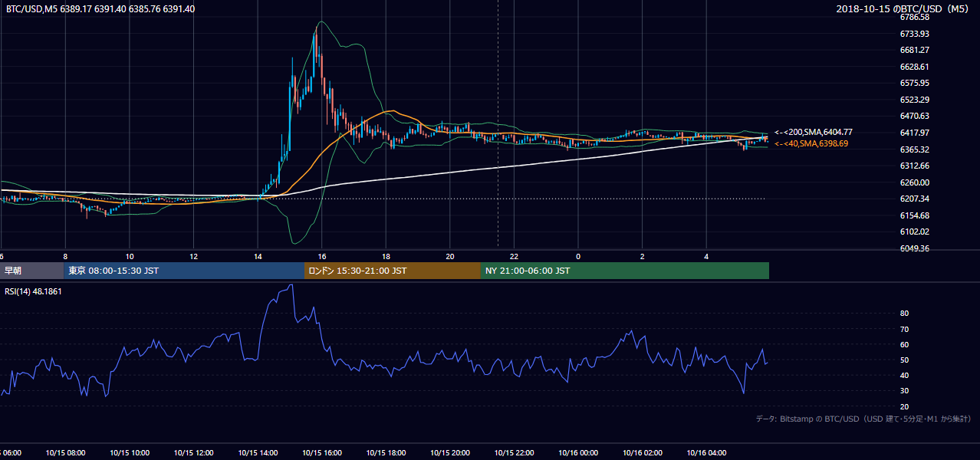Screen dimensions: 980x460
Task: Click the 10/15 16:00 time axis label
Action: point(322,453)
